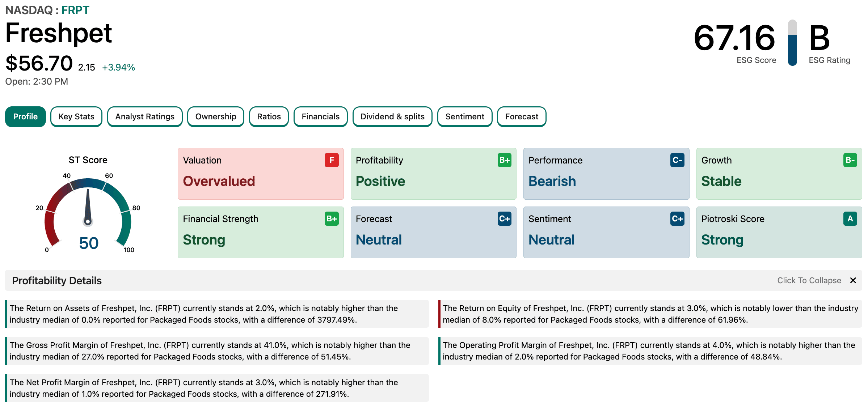This screenshot has width=868, height=408.
Task: Switch to the Key Stats tab
Action: (76, 116)
